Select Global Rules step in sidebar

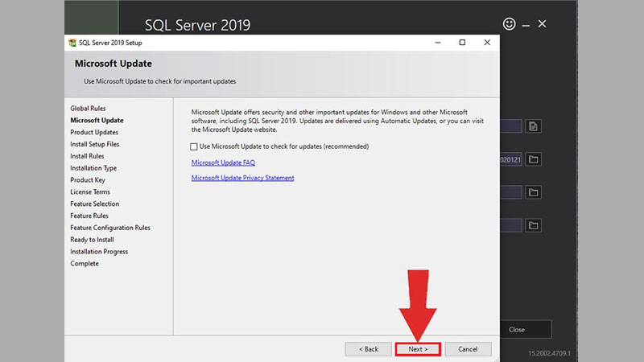click(88, 109)
